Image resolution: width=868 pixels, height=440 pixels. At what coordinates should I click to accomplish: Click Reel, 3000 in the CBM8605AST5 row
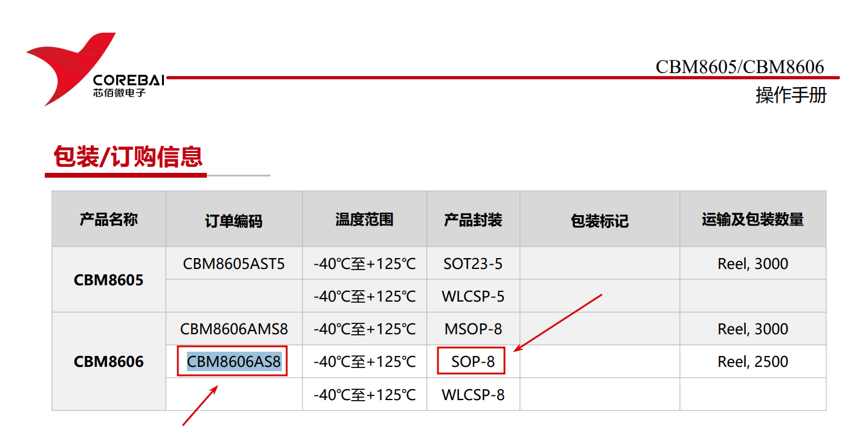coord(752,264)
